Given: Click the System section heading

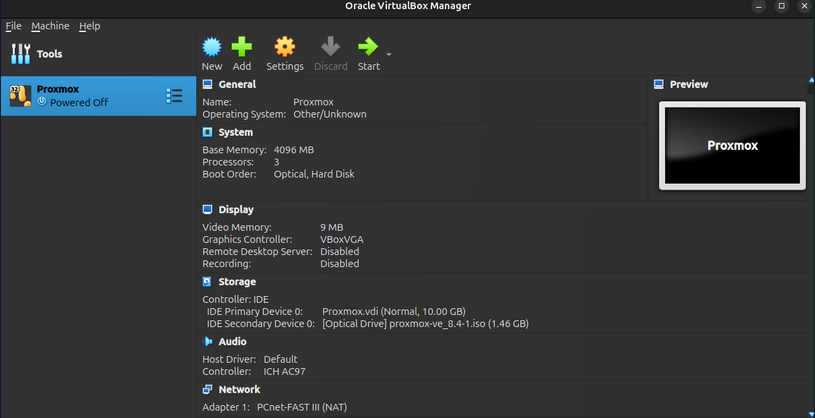Looking at the screenshot, I should point(236,132).
